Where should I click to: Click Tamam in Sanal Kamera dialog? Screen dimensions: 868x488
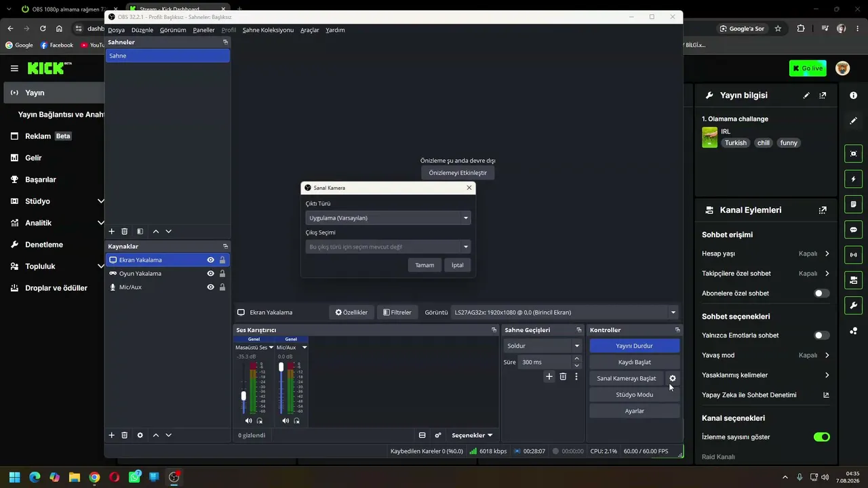[x=425, y=265]
